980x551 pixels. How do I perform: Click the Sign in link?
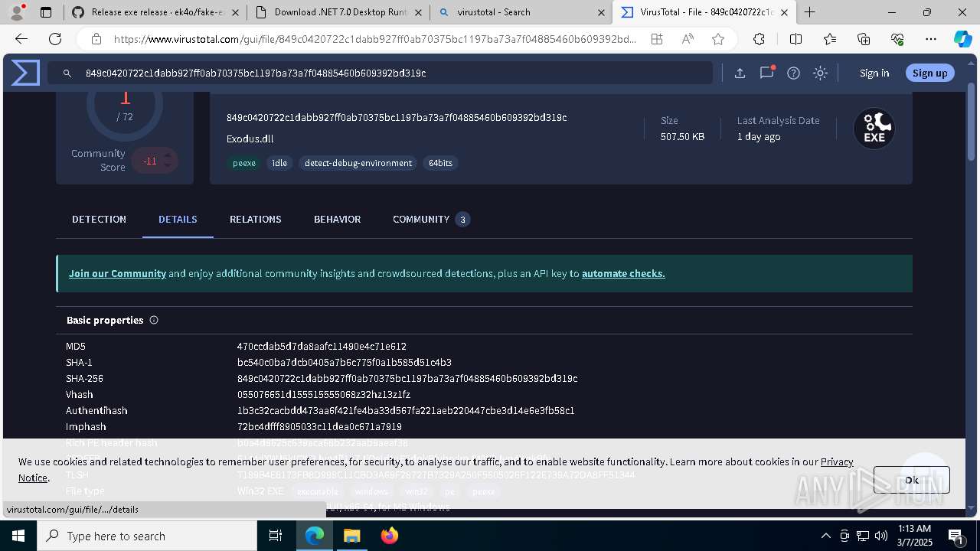[x=874, y=73]
